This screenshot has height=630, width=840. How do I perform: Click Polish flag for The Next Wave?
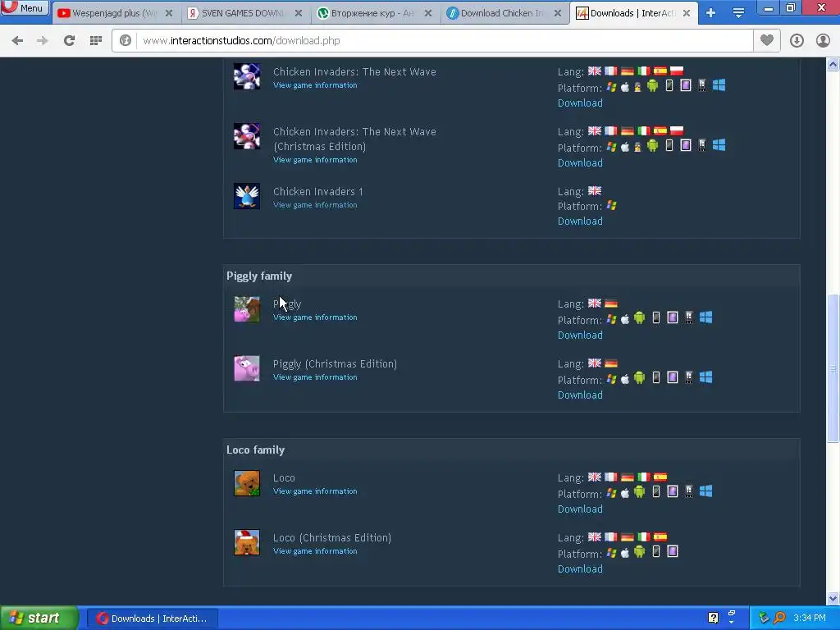click(677, 71)
